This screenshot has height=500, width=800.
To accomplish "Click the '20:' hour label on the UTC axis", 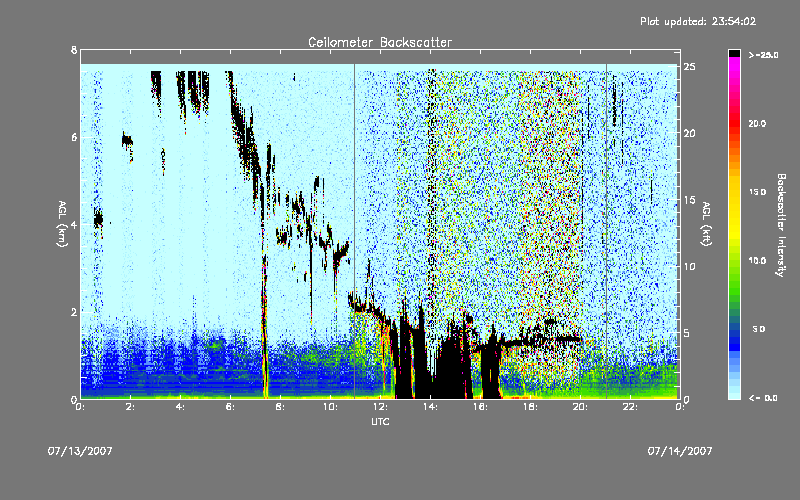I will coord(581,407).
